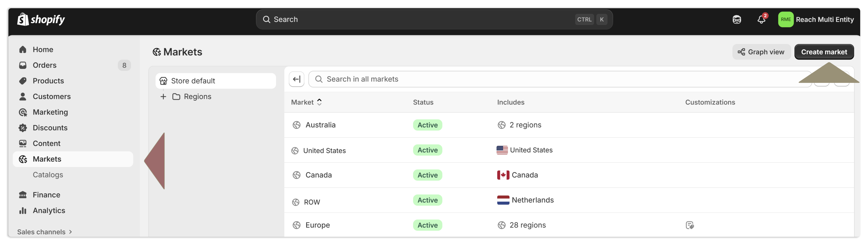This screenshot has height=245, width=868.
Task: Open Europe's customizations via the tag icon
Action: click(690, 225)
